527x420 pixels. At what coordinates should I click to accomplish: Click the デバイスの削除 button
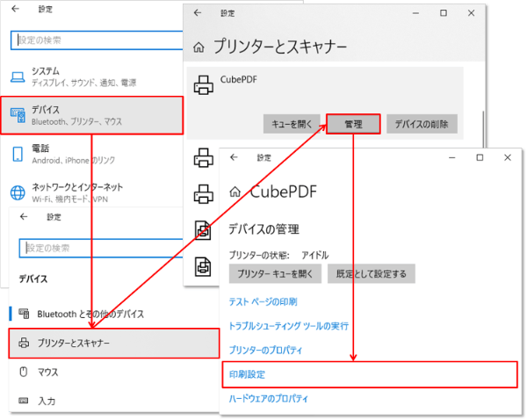point(422,124)
